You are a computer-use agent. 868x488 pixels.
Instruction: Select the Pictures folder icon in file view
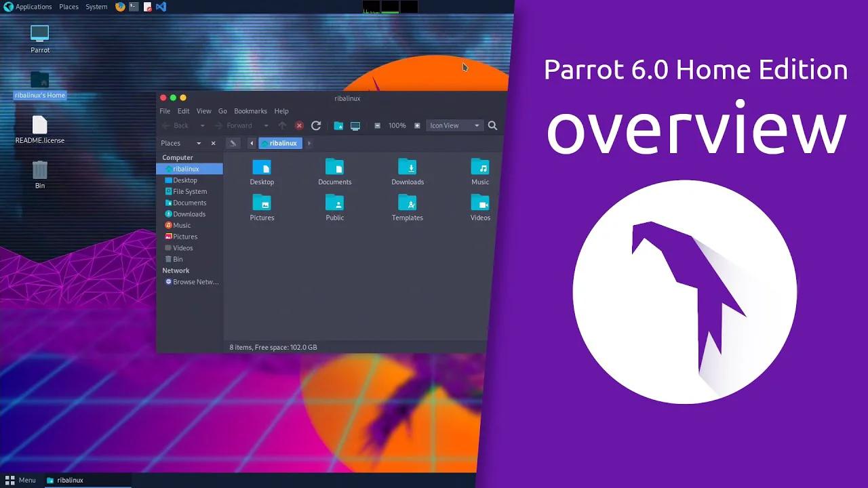(262, 203)
